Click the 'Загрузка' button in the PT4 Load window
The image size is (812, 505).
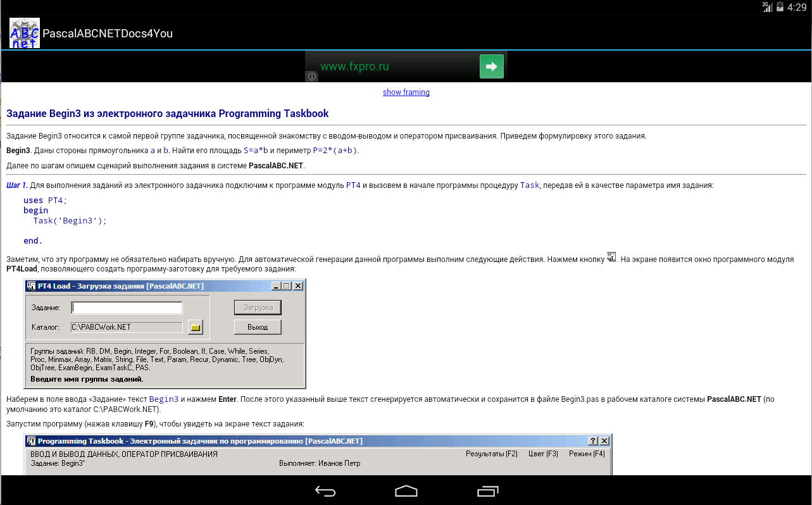click(x=258, y=308)
